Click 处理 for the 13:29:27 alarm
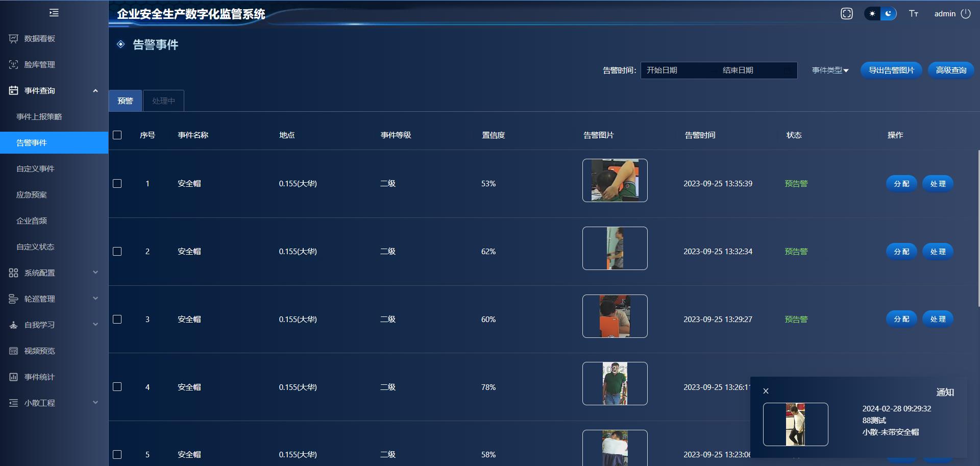 coord(938,319)
